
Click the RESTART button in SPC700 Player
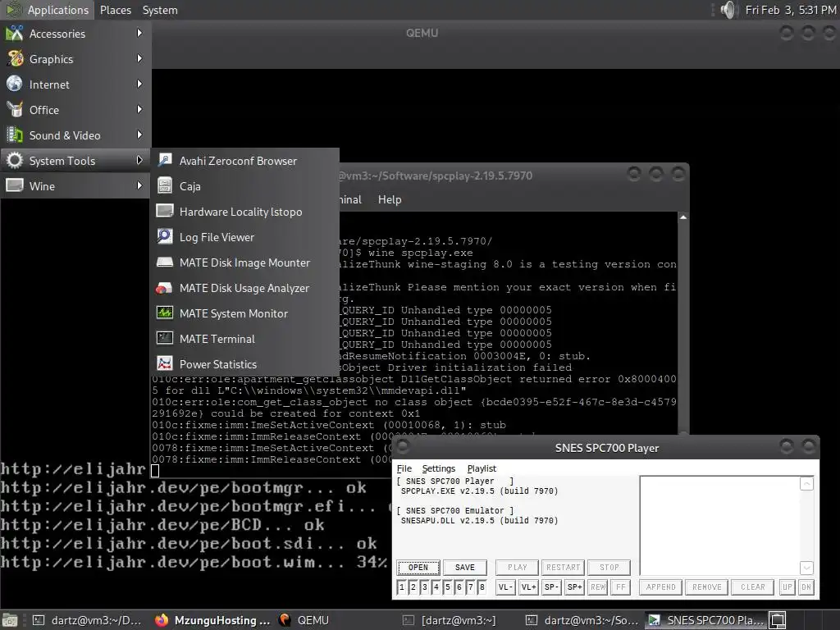563,568
